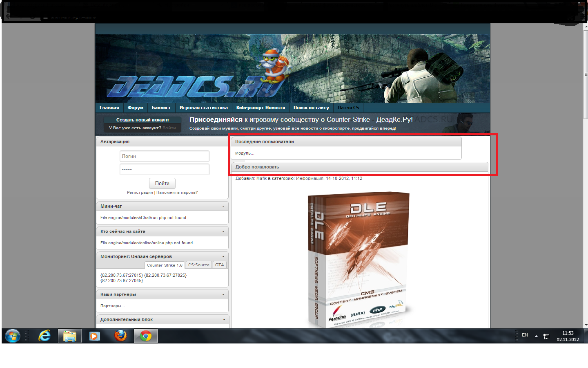Image resolution: width=588 pixels, height=368 pixels.
Task: Show hidden tray icons arrow
Action: (536, 336)
